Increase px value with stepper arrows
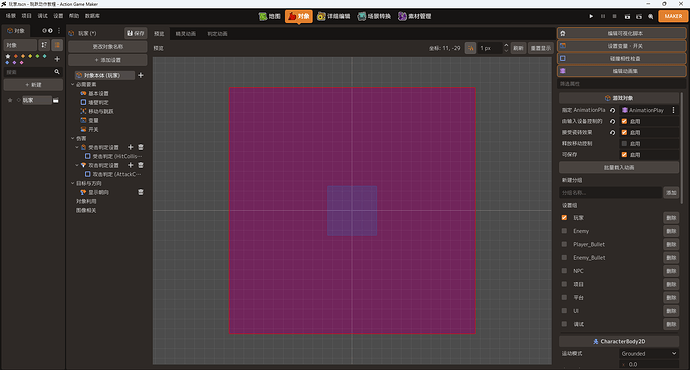Viewport: 690px width, 370px height. point(506,45)
